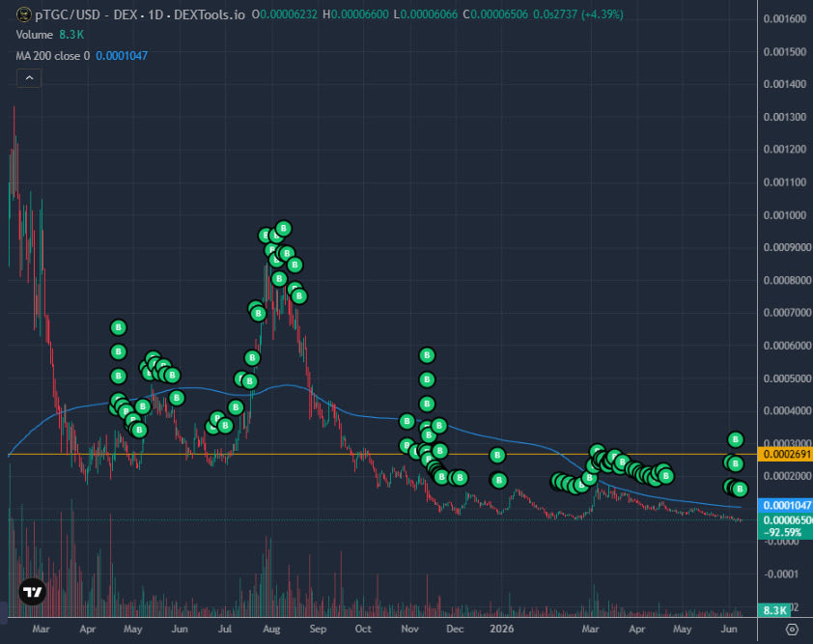
Task: Click the 0.001000 price axis value
Action: [x=785, y=215]
